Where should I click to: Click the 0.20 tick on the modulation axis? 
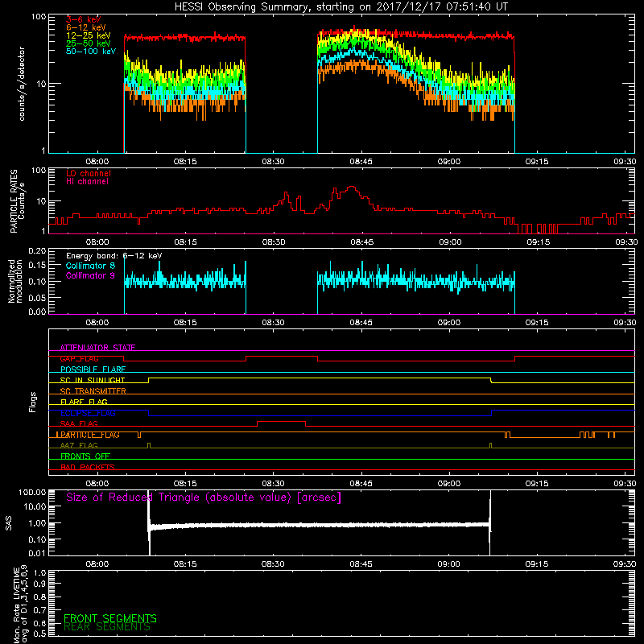click(36, 250)
